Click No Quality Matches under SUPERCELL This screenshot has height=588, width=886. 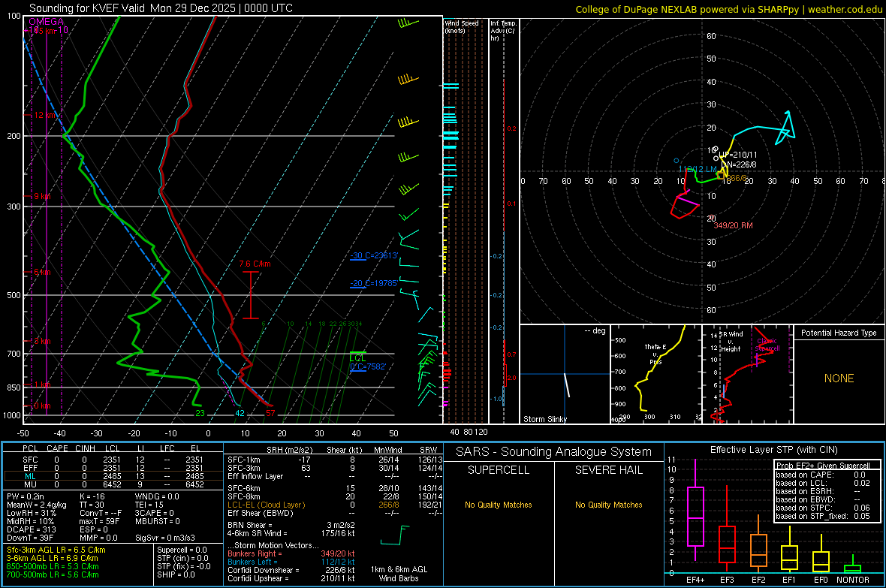(499, 505)
